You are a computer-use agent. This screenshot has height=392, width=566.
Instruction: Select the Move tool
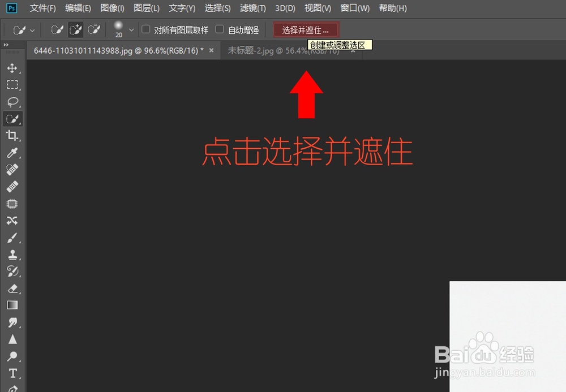click(x=12, y=68)
